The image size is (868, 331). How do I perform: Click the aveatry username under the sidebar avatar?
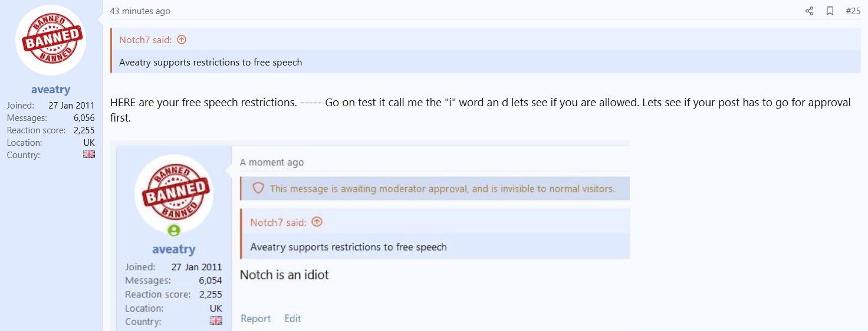[x=51, y=90]
